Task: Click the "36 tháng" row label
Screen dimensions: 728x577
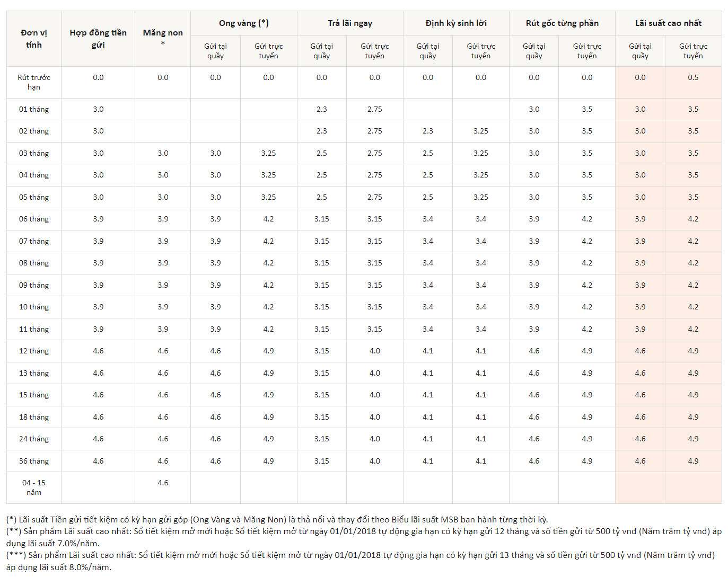Action: [33, 461]
